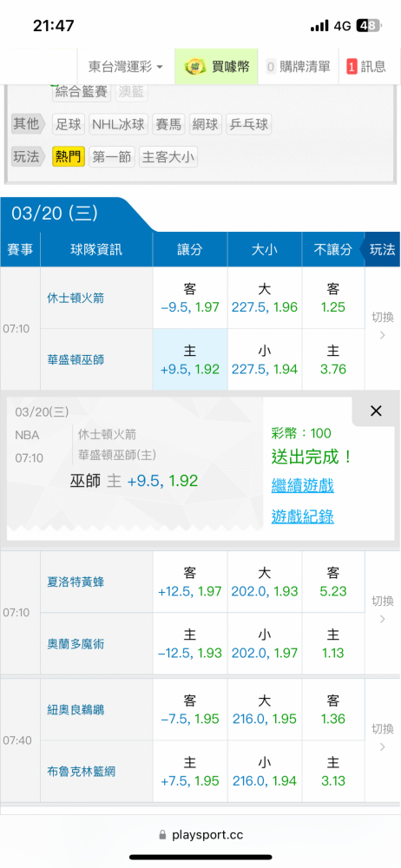The width and height of the screenshot is (401, 868).
Task: Pick 大 202.0 over for Hornets game
Action: [265, 582]
